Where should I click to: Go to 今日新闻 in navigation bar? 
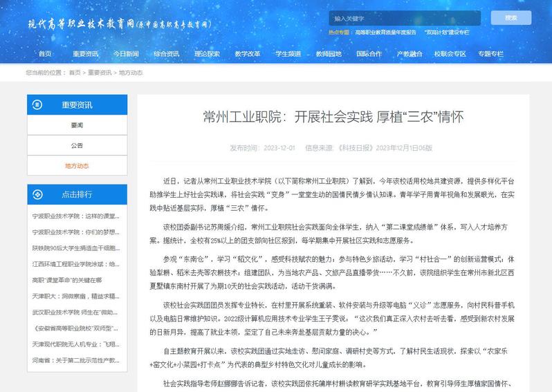pyautogui.click(x=126, y=53)
